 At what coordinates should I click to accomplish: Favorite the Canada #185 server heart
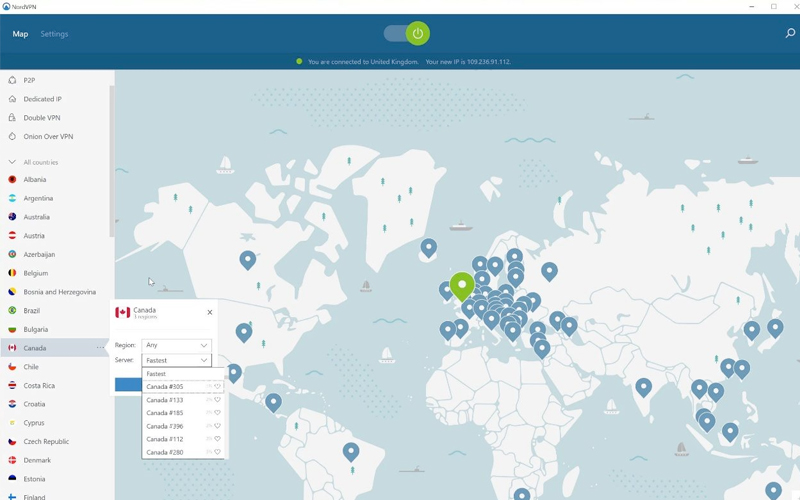pos(217,413)
